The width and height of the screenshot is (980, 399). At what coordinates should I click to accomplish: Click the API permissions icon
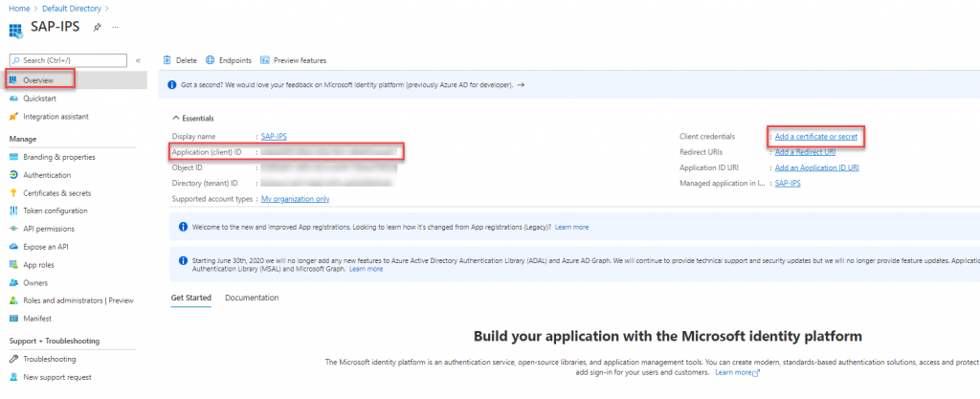tap(13, 229)
